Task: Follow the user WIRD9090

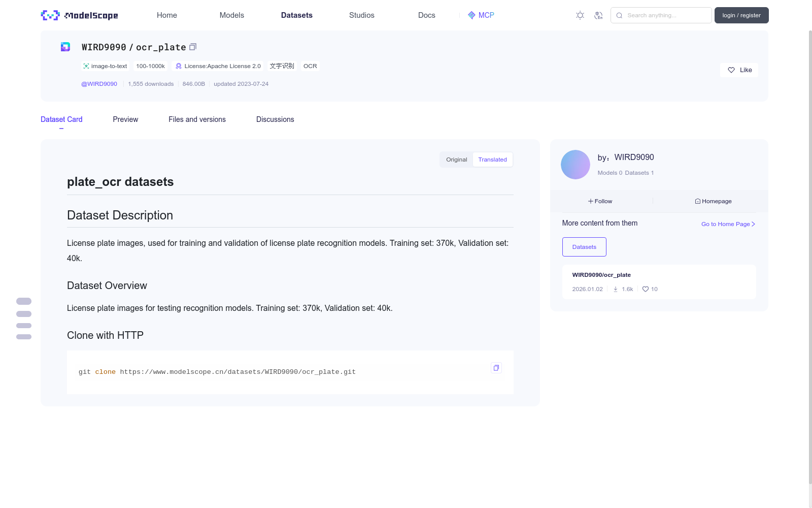Action: tap(600, 201)
